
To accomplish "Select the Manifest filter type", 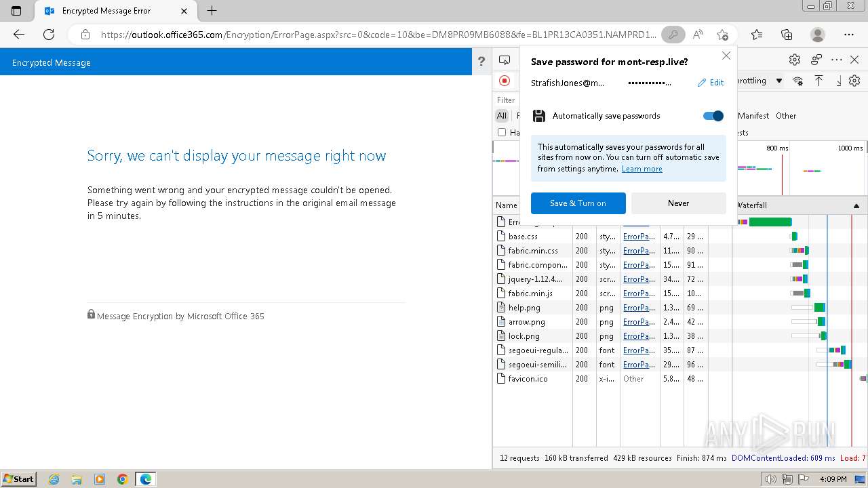I will (x=753, y=116).
